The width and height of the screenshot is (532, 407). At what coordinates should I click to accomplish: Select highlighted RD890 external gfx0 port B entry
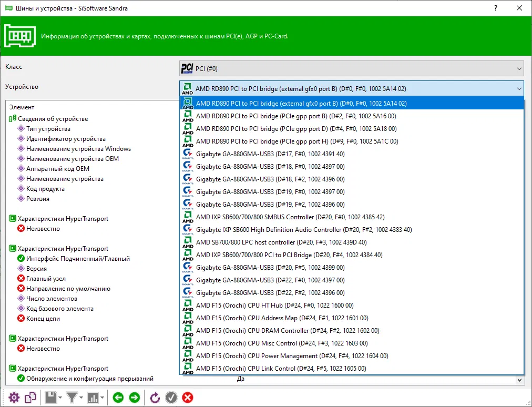352,103
